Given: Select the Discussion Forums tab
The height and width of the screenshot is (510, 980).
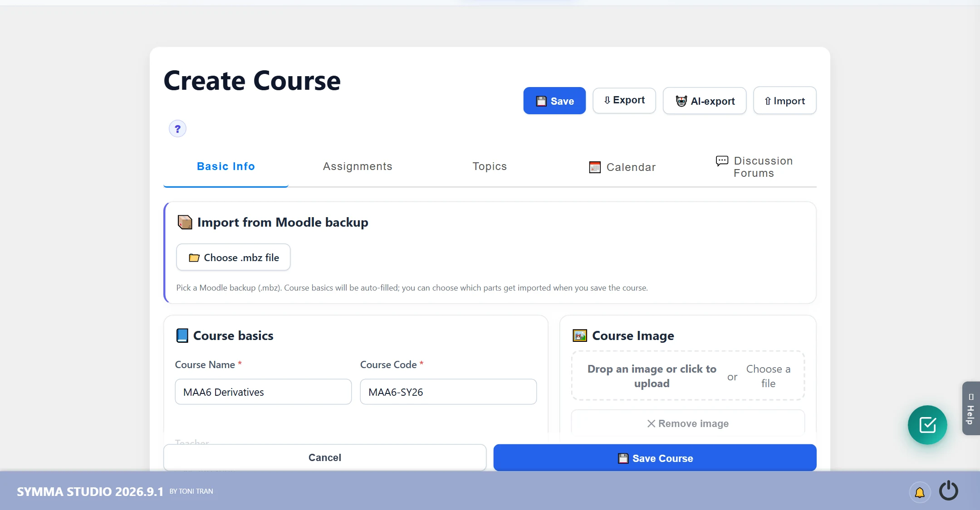Looking at the screenshot, I should [754, 167].
